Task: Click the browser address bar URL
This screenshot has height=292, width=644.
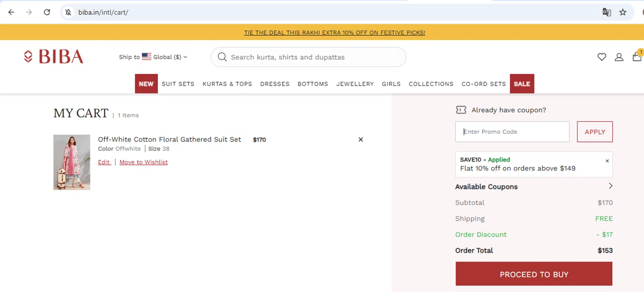Action: 103,12
